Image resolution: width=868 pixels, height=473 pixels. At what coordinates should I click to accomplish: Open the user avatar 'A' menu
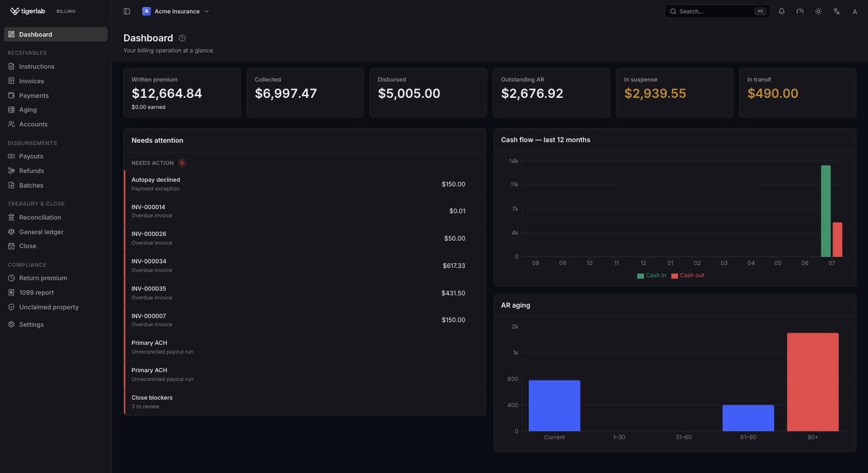(x=855, y=11)
